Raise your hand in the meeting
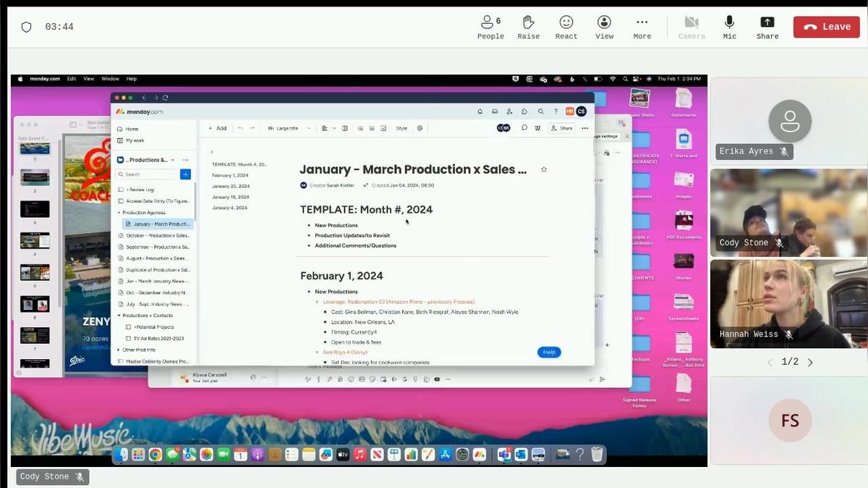 (x=528, y=28)
